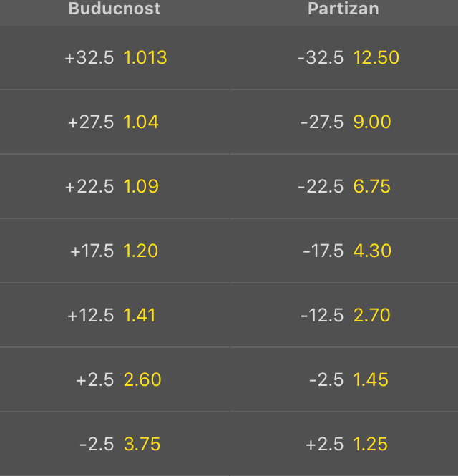Click the 1.013 odds value
Viewport: 458px width, 476px height.
pyautogui.click(x=145, y=58)
